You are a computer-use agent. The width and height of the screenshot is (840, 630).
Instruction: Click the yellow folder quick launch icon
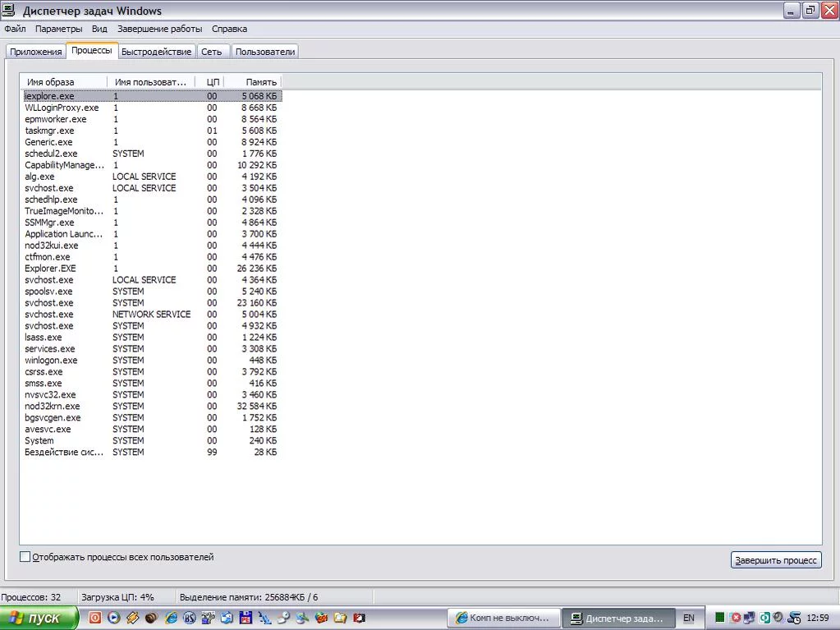341,618
